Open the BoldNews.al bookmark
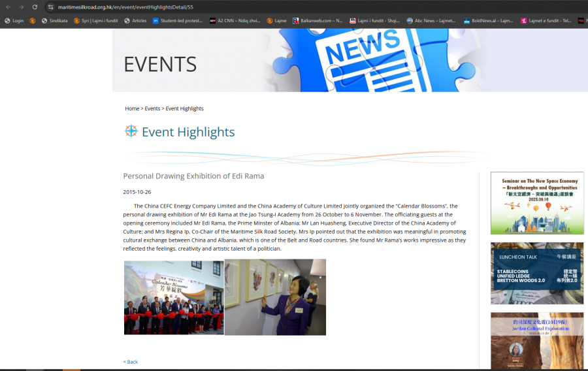The width and height of the screenshot is (588, 371). (489, 21)
